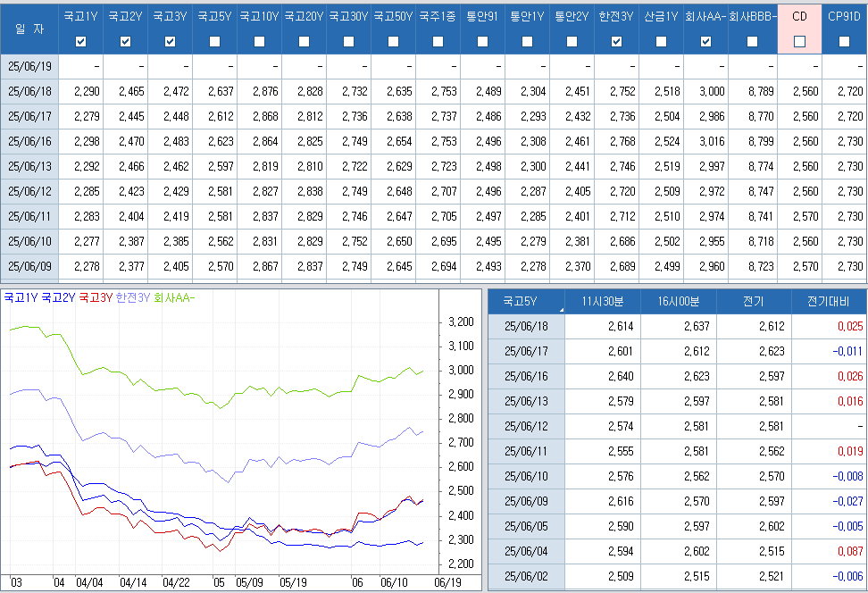
Task: Click the 전기 column header
Action: [753, 302]
